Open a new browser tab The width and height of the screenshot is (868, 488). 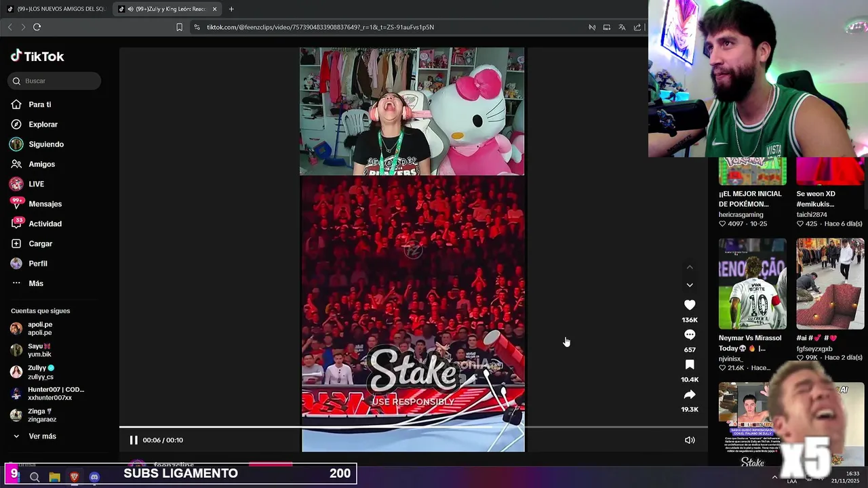(231, 9)
